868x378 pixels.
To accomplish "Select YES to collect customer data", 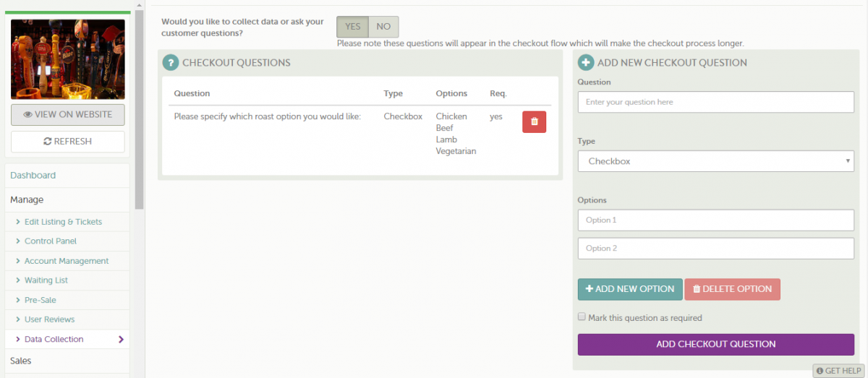I will pos(352,27).
